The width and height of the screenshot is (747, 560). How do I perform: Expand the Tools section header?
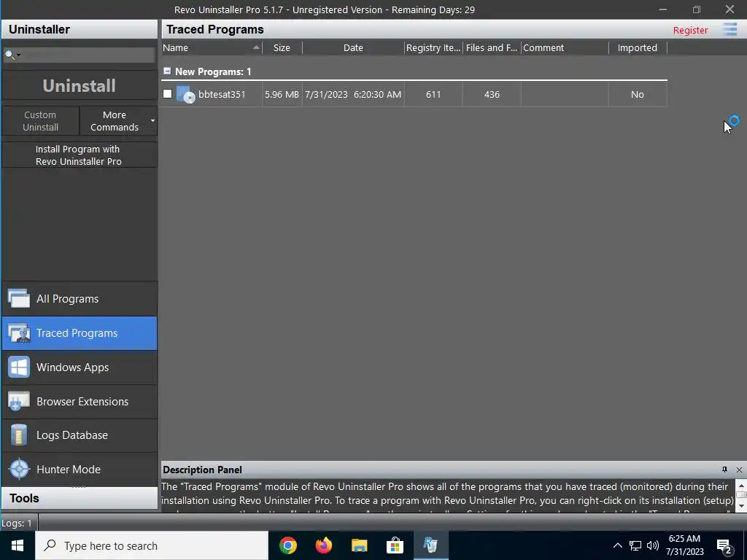point(79,498)
